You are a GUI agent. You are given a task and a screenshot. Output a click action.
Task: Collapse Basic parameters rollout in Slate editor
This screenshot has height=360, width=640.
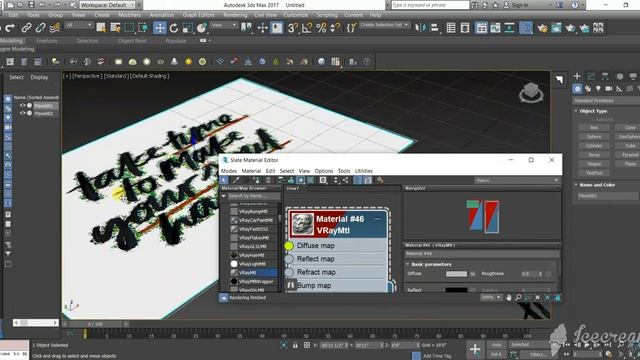pos(407,264)
